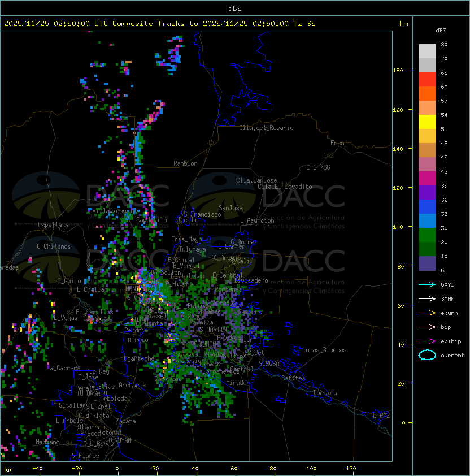The width and height of the screenshot is (470, 476).
Task: Click the 80 label atop the dBZ scale
Action: click(x=444, y=44)
